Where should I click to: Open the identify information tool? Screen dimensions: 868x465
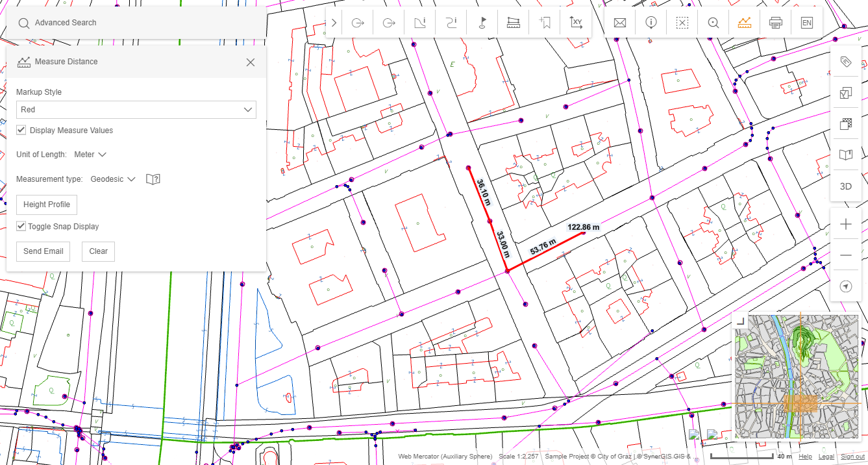click(x=651, y=22)
